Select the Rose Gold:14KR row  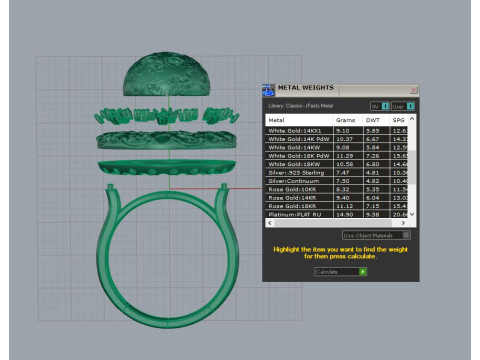[x=336, y=198]
